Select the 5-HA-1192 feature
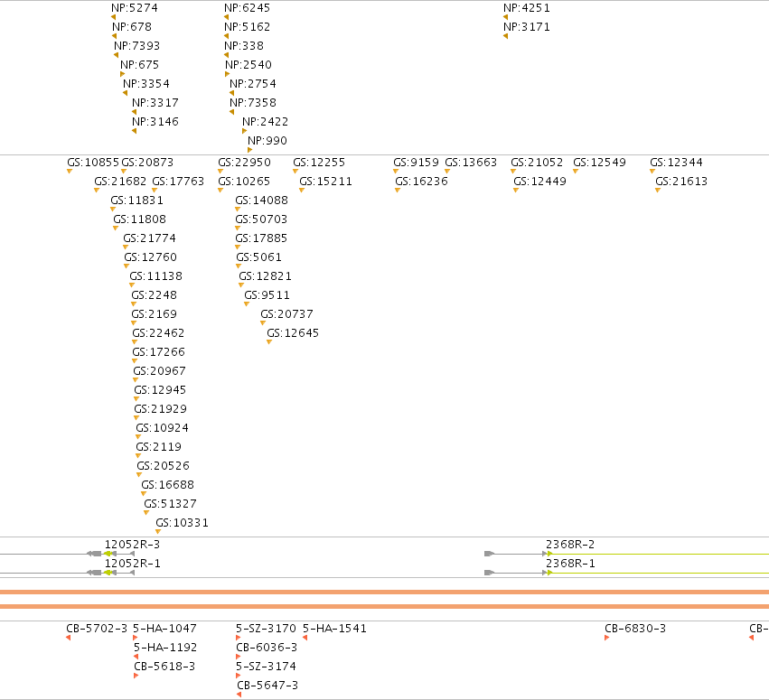Viewport: 769px width, 700px height. point(165,648)
